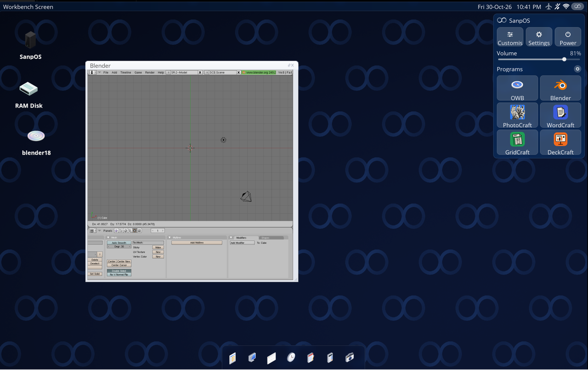Toggle Double Sided mesh option
The image size is (588, 370).
pos(119,271)
